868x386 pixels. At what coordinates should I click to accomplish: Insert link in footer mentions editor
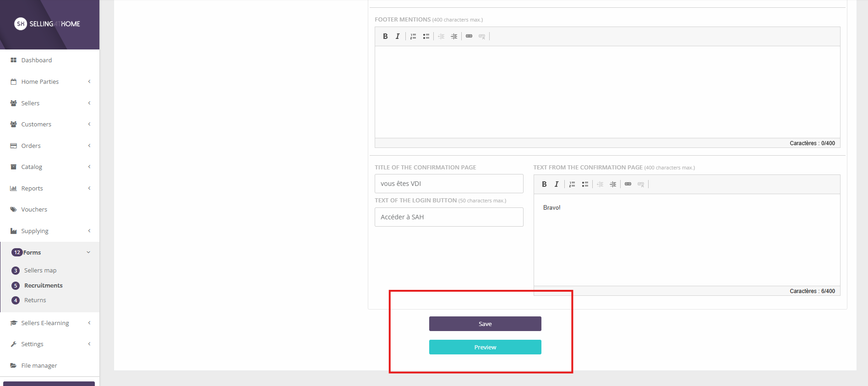pos(469,36)
